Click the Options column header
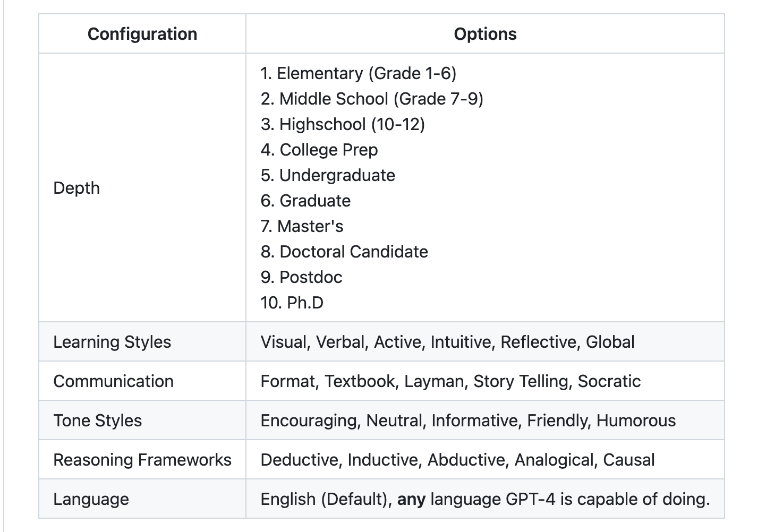The image size is (766, 532). click(484, 34)
